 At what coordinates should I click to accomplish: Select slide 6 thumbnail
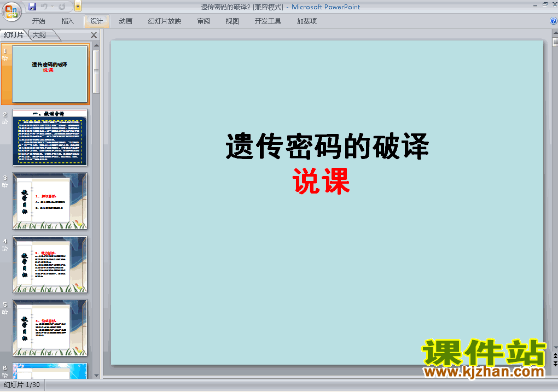(x=50, y=371)
